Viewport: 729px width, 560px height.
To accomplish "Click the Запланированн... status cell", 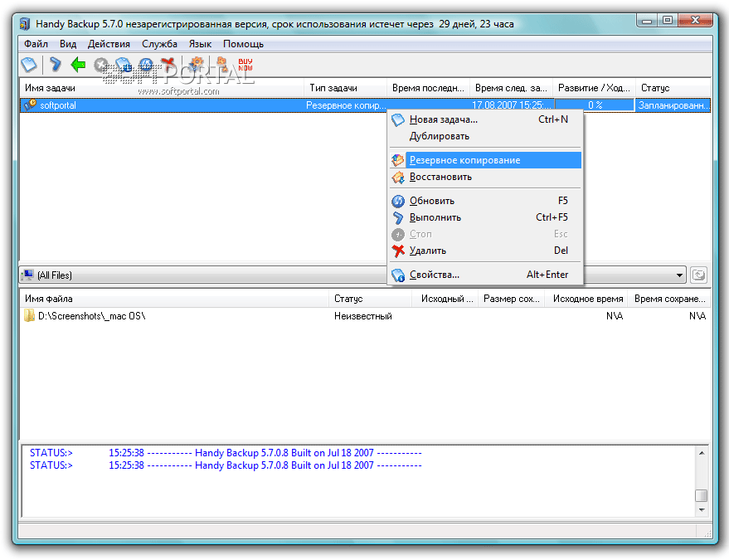I will point(673,105).
